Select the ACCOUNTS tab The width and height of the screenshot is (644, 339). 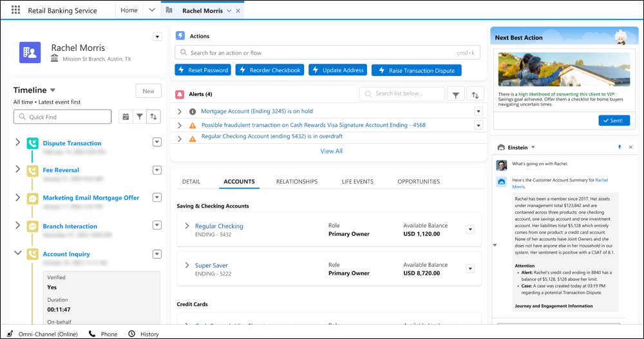coord(239,181)
